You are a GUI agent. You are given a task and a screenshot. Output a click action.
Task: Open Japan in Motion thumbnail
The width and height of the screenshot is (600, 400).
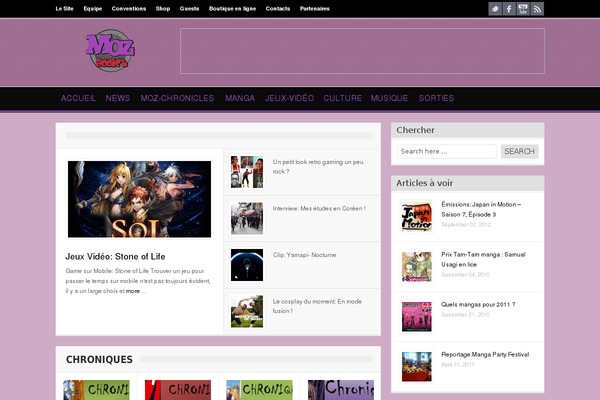tap(417, 217)
